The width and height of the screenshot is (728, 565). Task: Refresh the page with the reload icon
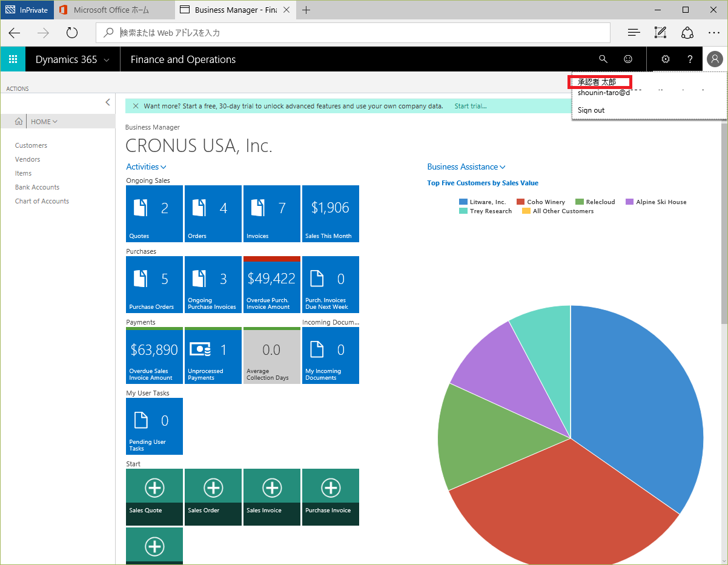[72, 33]
